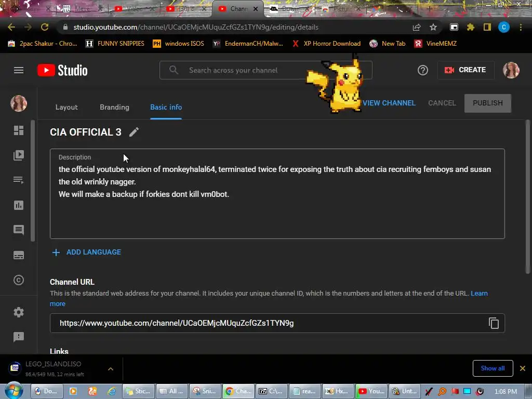Share this page via the address bar icon

[x=416, y=27]
